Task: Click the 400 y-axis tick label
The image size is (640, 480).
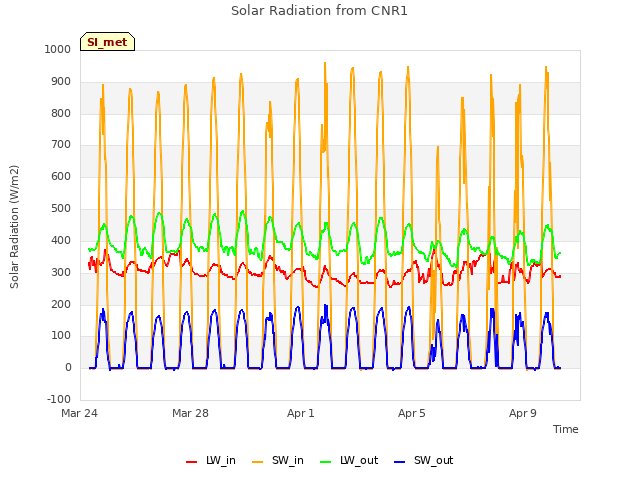Action: (x=61, y=240)
